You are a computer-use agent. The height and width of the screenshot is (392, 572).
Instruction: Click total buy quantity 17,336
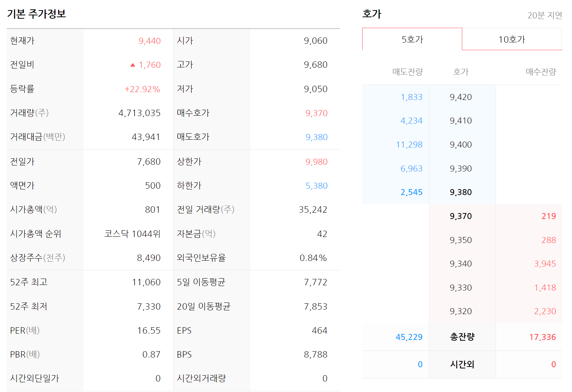pyautogui.click(x=542, y=337)
